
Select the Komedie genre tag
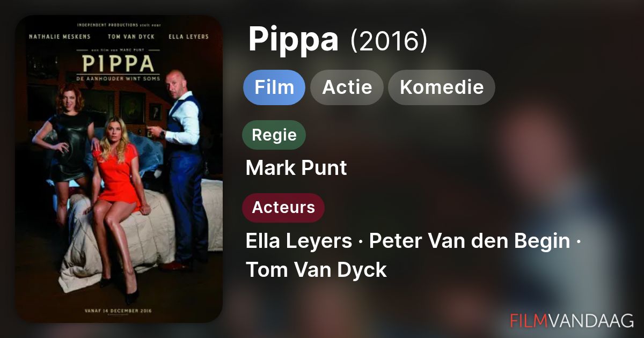442,87
